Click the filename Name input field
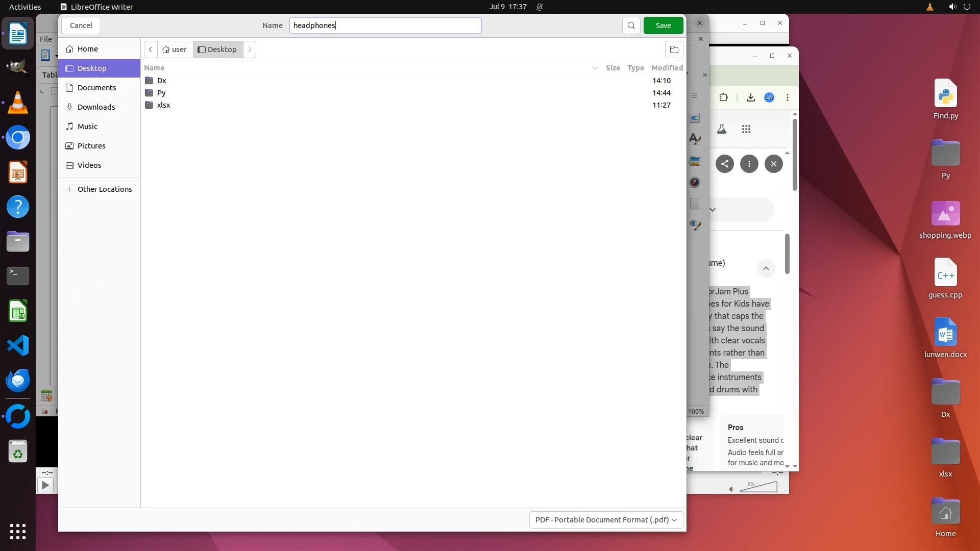 coord(385,26)
